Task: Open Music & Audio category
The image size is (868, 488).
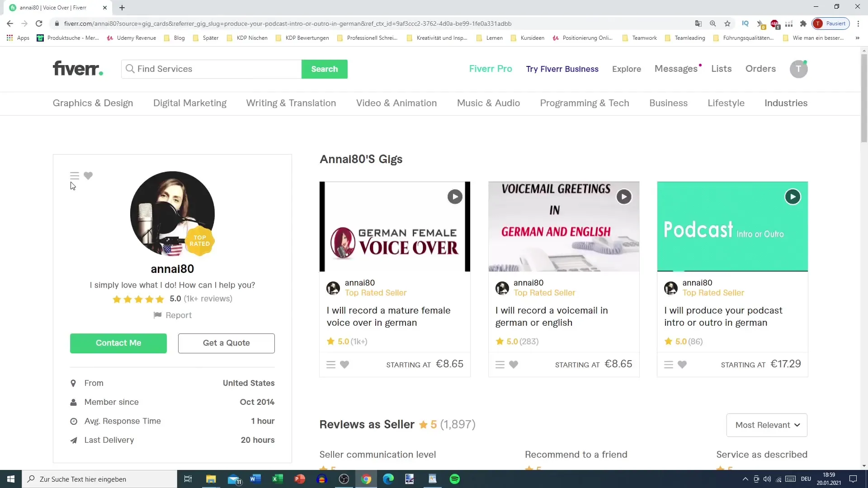Action: tap(488, 103)
